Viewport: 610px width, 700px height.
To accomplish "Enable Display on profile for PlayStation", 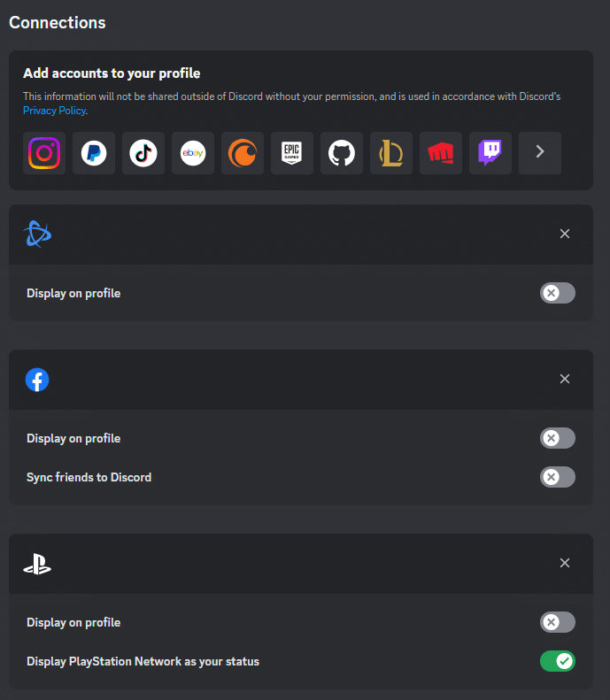I will pos(557,622).
